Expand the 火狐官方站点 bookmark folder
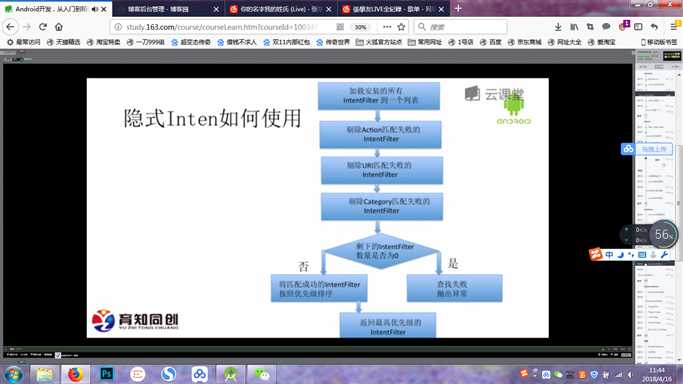The width and height of the screenshot is (683, 384). tap(379, 42)
